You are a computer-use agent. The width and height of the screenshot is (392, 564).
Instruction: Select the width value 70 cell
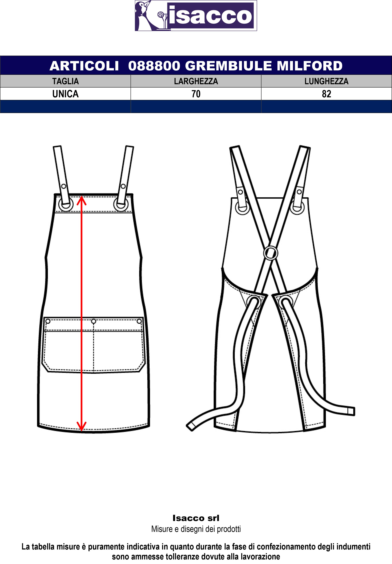tap(196, 94)
